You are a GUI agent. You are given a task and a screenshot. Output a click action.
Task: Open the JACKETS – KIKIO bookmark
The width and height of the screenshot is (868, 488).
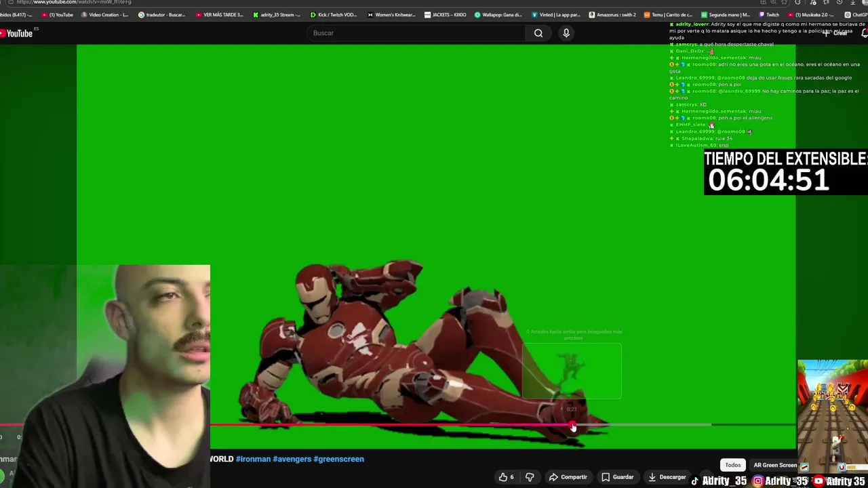pos(446,14)
